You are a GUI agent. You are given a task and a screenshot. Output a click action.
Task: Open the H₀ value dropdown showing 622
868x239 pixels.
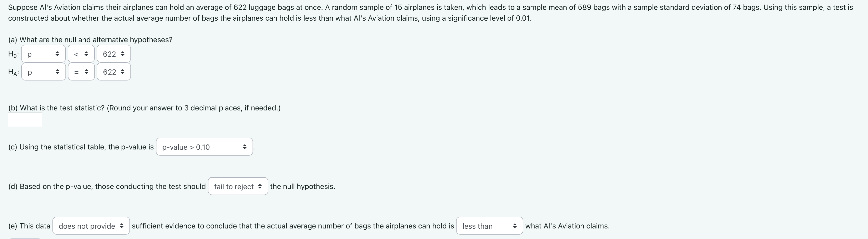point(113,53)
